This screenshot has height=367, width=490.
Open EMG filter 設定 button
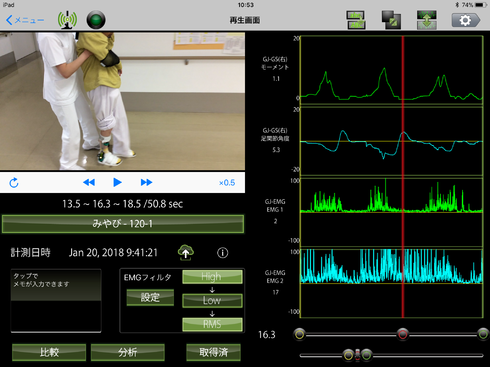[x=150, y=297]
